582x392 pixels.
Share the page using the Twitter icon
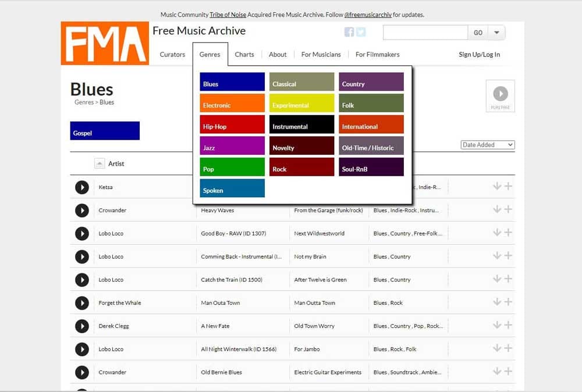click(361, 32)
